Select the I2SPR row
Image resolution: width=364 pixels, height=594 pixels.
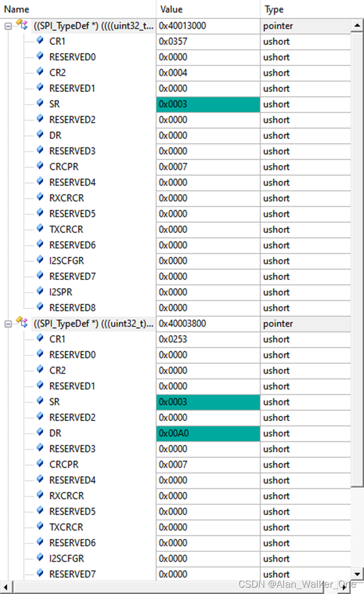pos(175,293)
